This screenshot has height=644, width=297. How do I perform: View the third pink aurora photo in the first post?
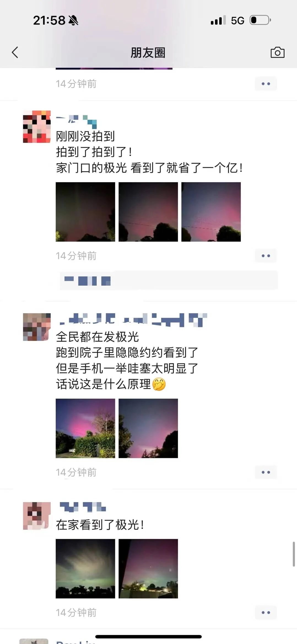click(211, 212)
